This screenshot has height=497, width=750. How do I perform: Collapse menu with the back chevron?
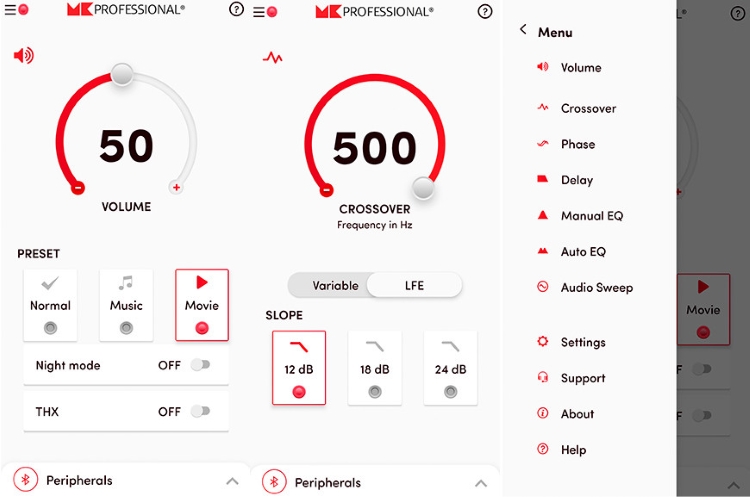click(x=523, y=31)
